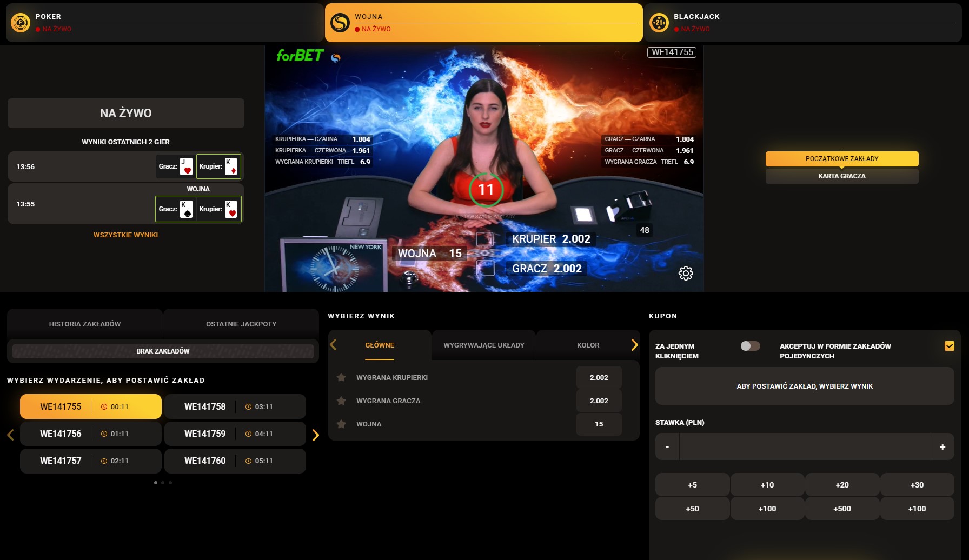This screenshot has height=560, width=969.
Task: Toggle Za jednym kliknięciem switch
Action: [x=750, y=346]
